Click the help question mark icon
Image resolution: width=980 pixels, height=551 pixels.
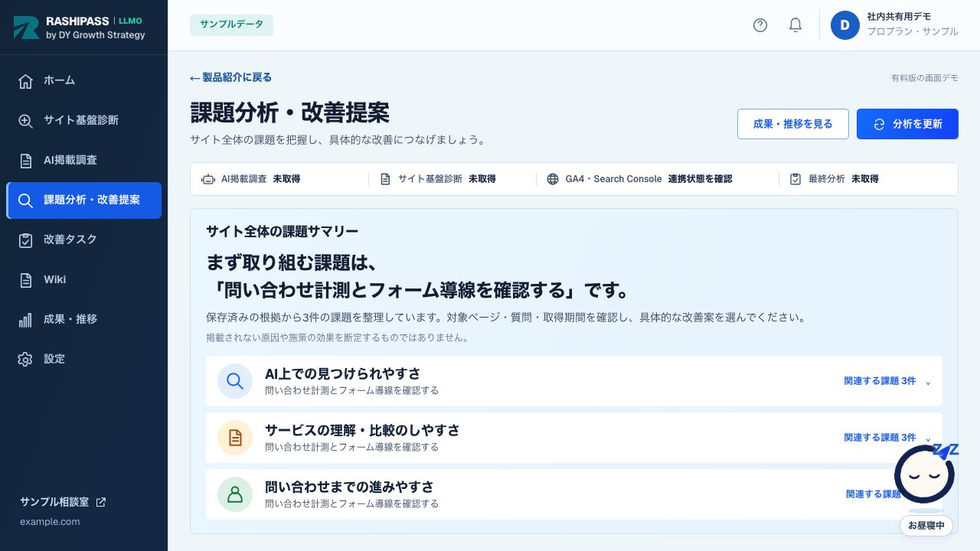tap(760, 25)
